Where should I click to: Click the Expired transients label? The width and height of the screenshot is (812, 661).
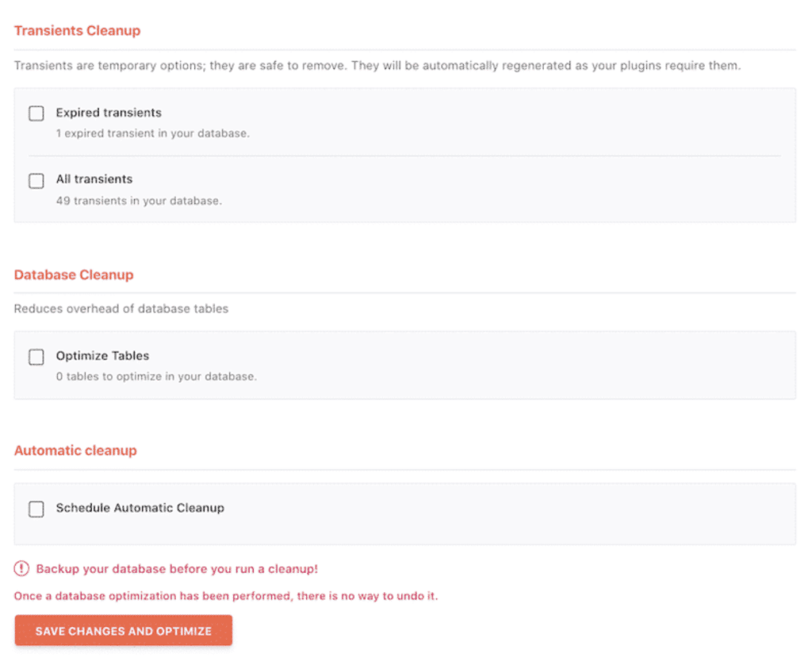[109, 113]
